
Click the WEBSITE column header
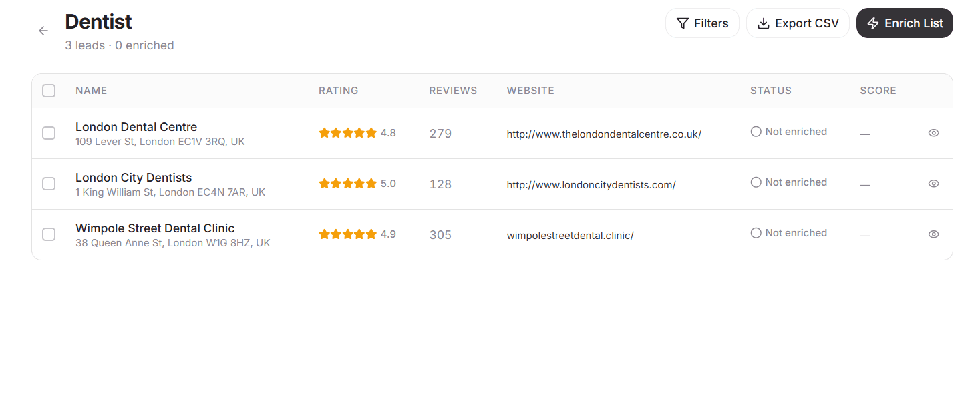point(530,91)
